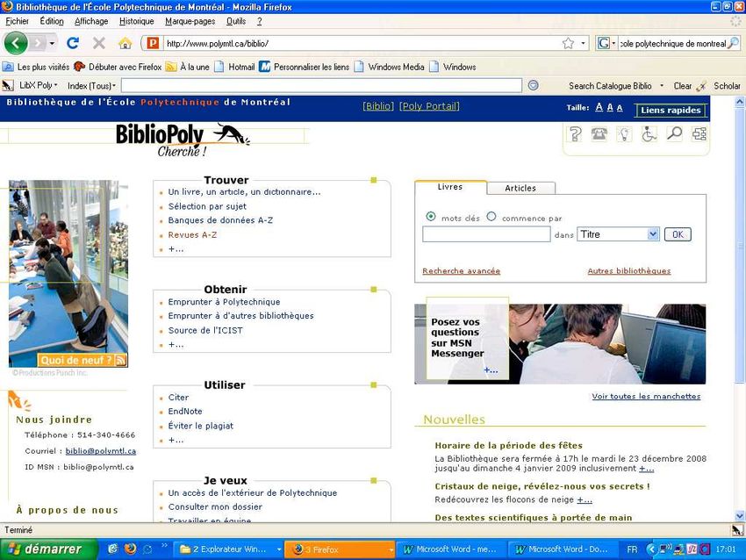
Task: Open the Poly Portail header link
Action: (429, 106)
